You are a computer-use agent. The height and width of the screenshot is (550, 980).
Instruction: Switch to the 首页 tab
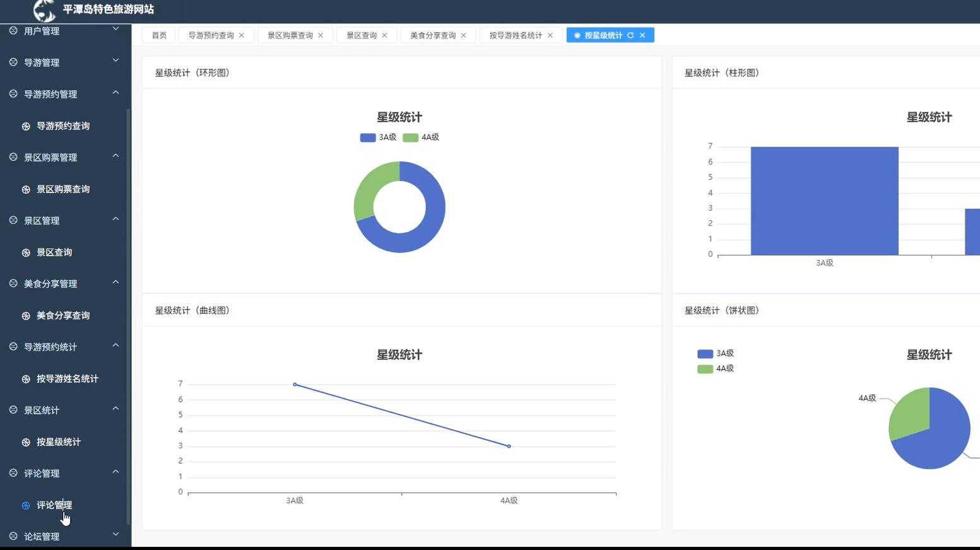pos(159,35)
